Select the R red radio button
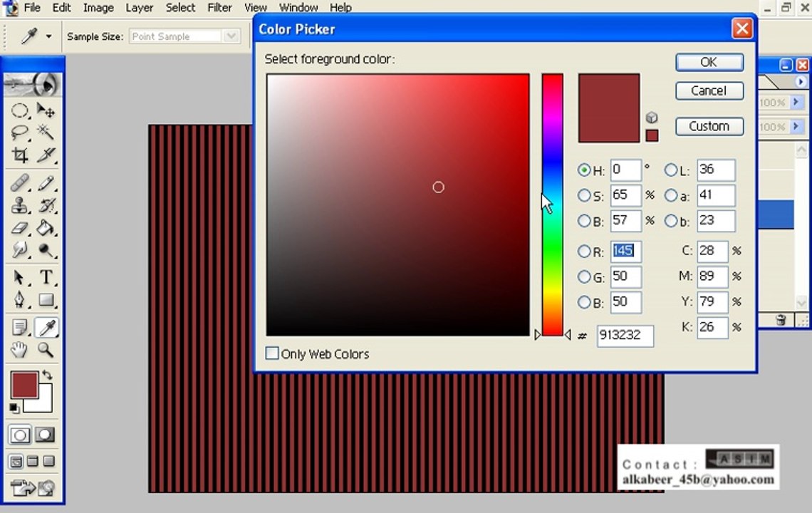 coord(584,252)
